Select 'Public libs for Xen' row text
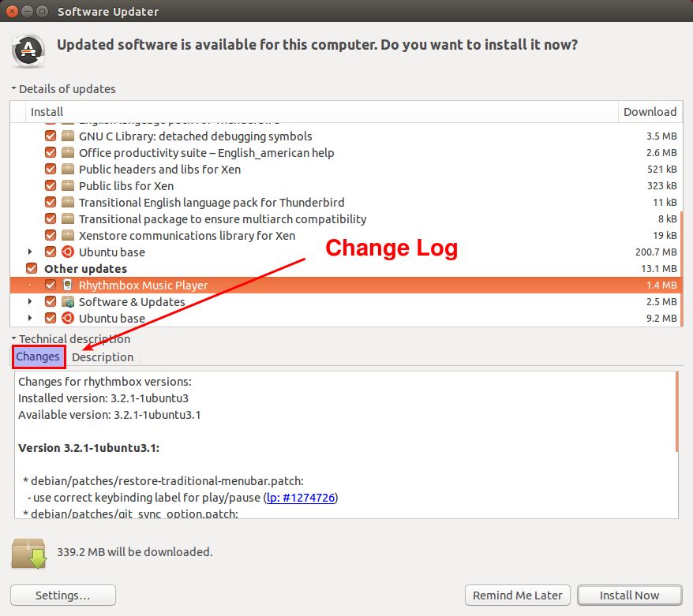The image size is (693, 616). pyautogui.click(x=126, y=186)
